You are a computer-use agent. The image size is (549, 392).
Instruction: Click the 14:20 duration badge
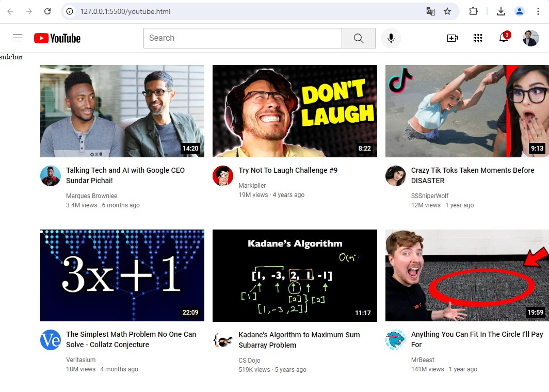[x=190, y=149]
